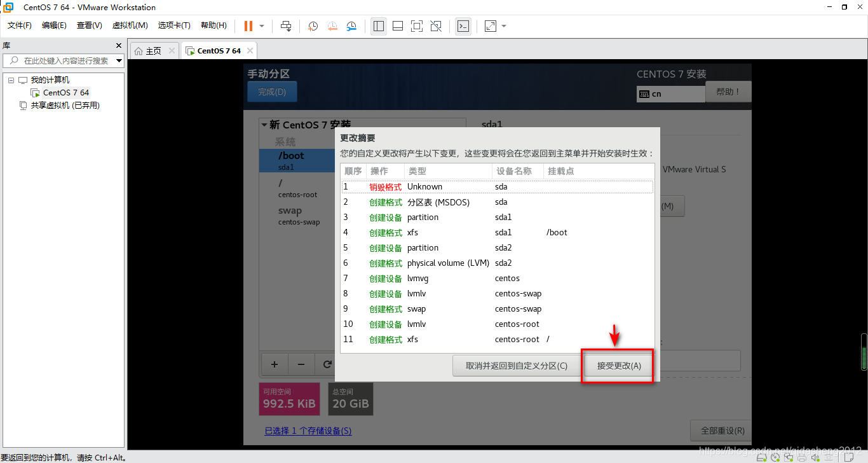Send Ctrl+Alt+Del to the virtual machine
Image resolution: width=868 pixels, height=463 pixels.
click(x=286, y=26)
